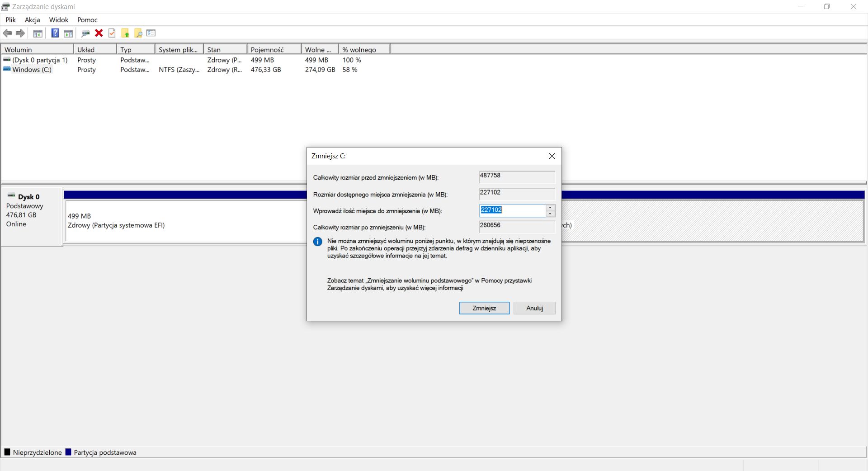Toggle the console tree panel icon
The height and width of the screenshot is (471, 868).
pyautogui.click(x=38, y=33)
